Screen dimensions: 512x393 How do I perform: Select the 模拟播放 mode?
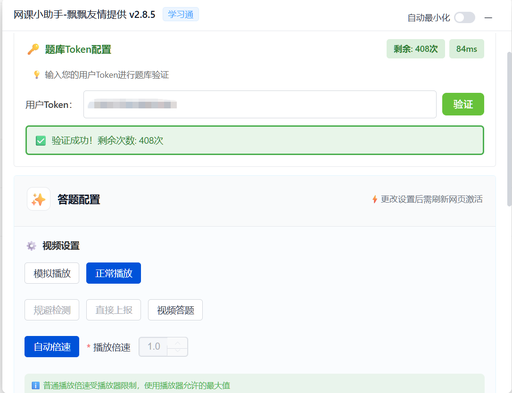tap(52, 273)
